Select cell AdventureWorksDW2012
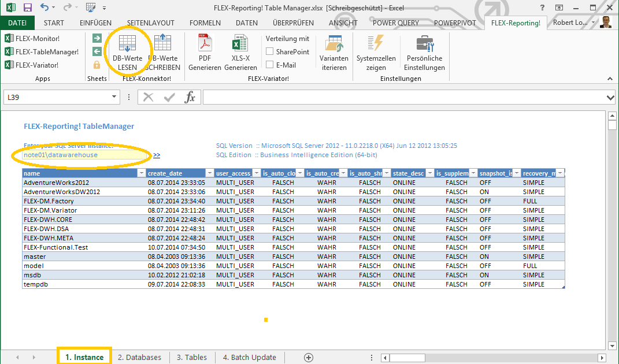Screen dimensions: 619x364 pos(84,192)
